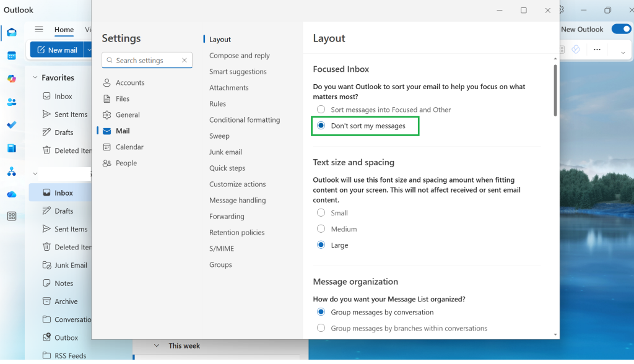Open Conditional formatting settings
This screenshot has height=364, width=634.
click(x=245, y=119)
